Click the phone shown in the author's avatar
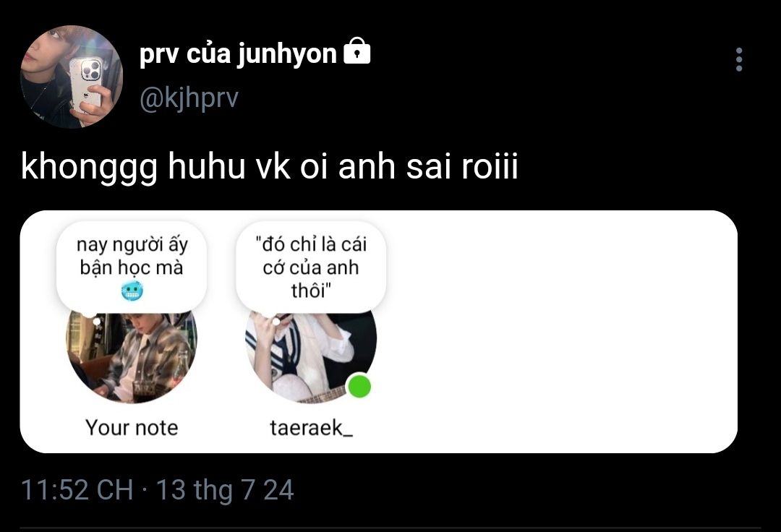 coord(86,83)
